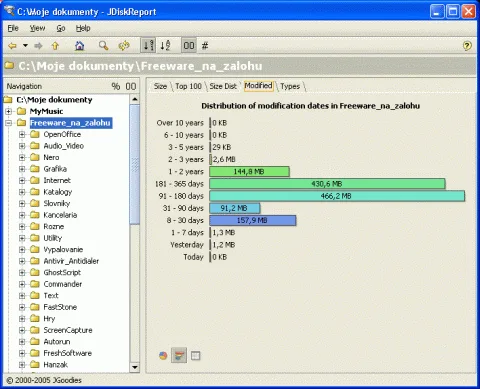
Task: Click the 91,2 MB bar for 31 - 90 days
Action: pos(235,208)
